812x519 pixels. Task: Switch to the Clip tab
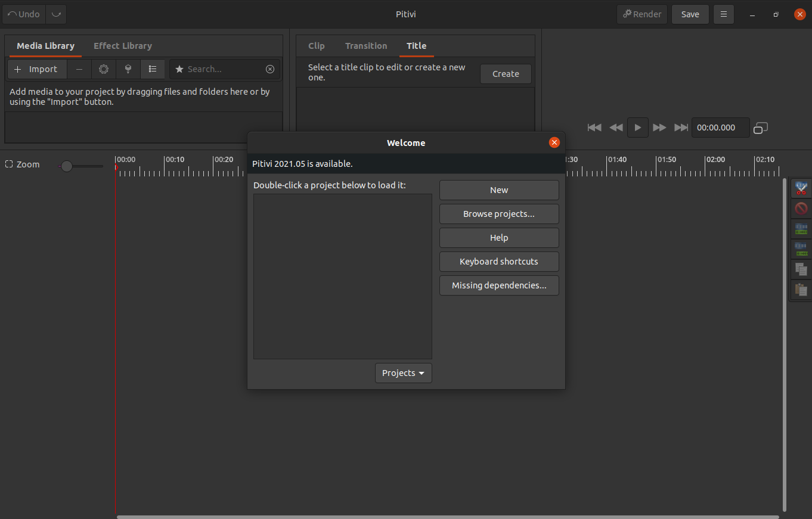tap(317, 46)
